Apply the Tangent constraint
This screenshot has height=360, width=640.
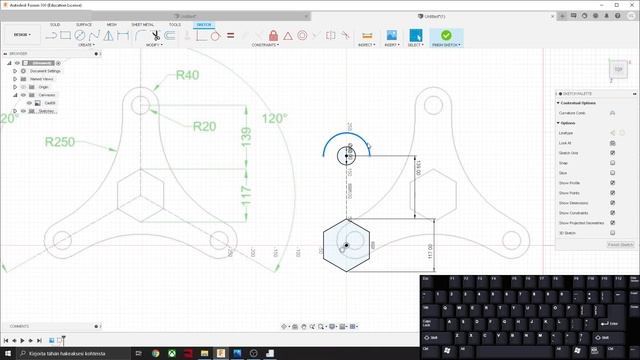point(215,36)
